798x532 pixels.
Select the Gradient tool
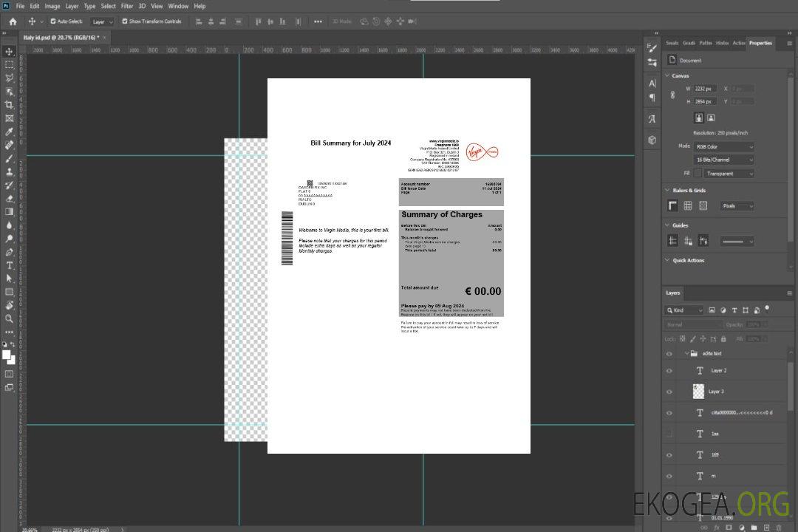[9, 212]
